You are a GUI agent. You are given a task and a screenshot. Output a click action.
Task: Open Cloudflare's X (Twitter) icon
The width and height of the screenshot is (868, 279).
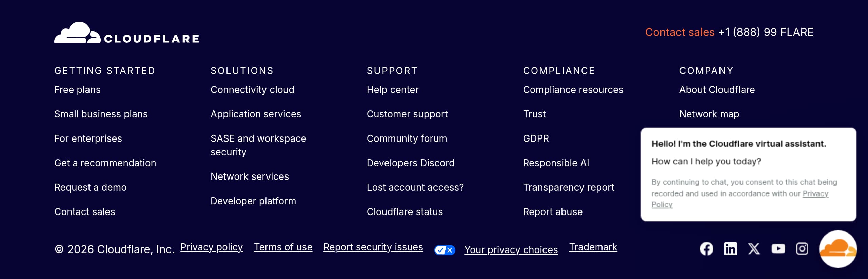[x=754, y=248]
